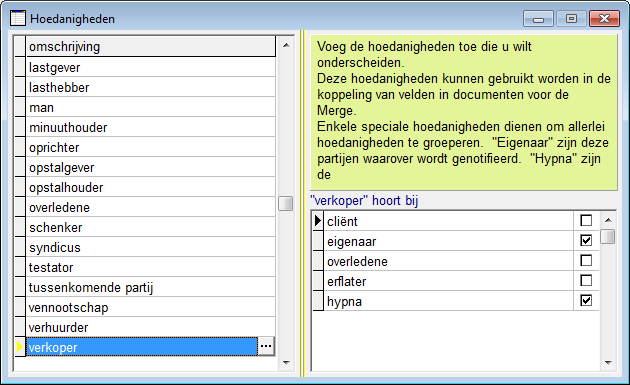Click up arrow of left list scrollbar

point(286,45)
